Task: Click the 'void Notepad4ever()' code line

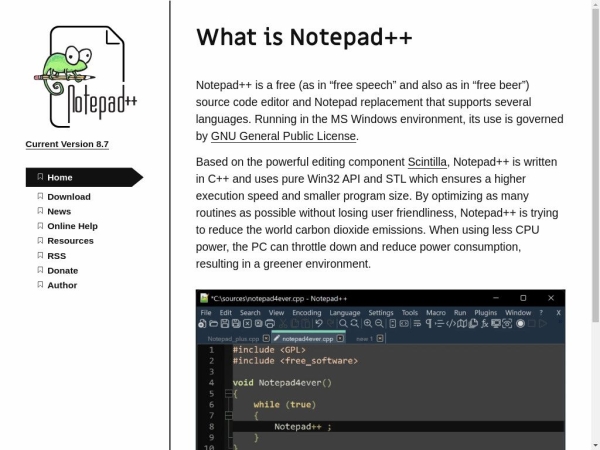Action: coord(282,383)
